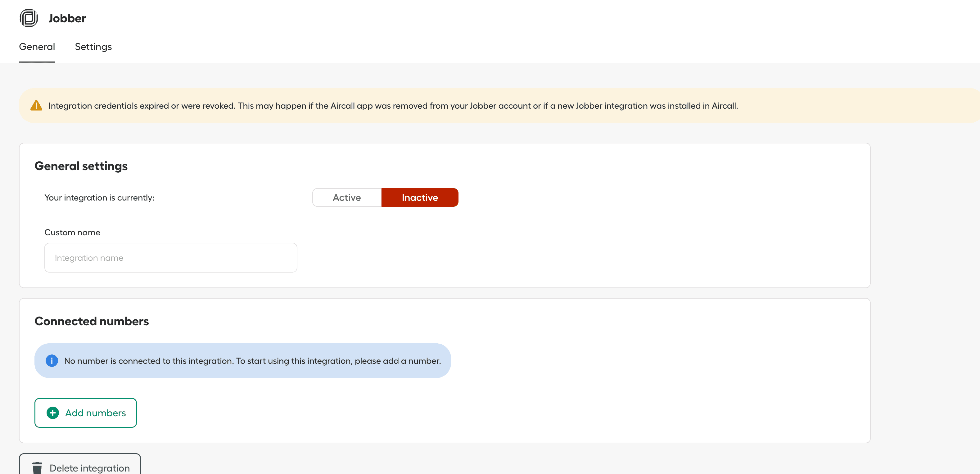Click the Jobber logo icon

coord(29,18)
